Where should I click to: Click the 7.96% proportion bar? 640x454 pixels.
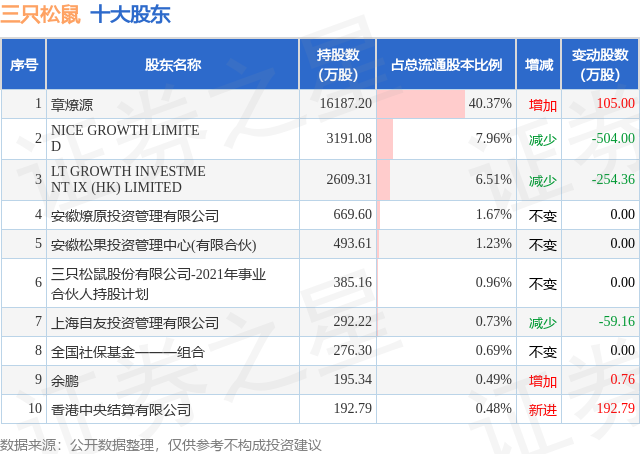[x=385, y=139]
